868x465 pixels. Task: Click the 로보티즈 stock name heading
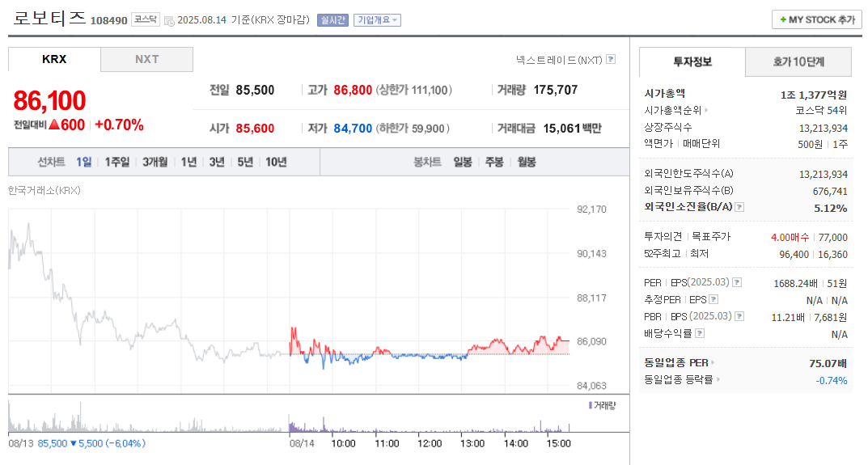49,19
